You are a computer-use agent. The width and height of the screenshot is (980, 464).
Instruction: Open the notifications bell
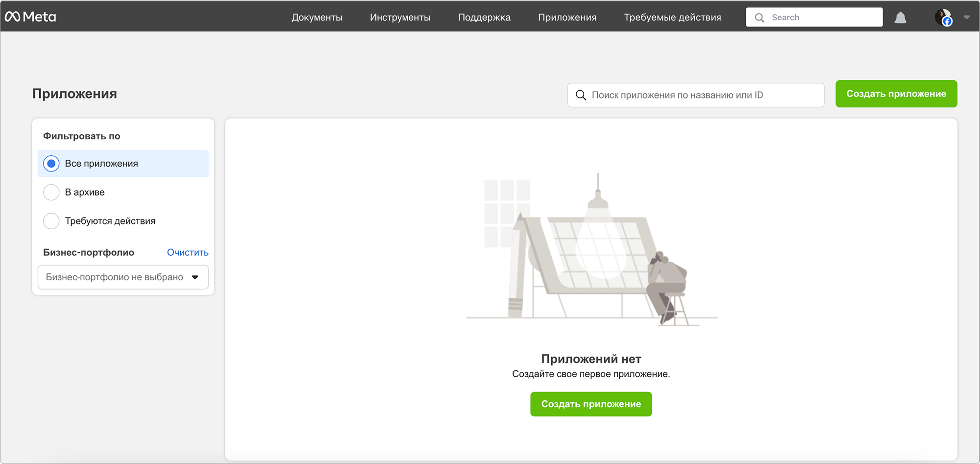click(901, 17)
